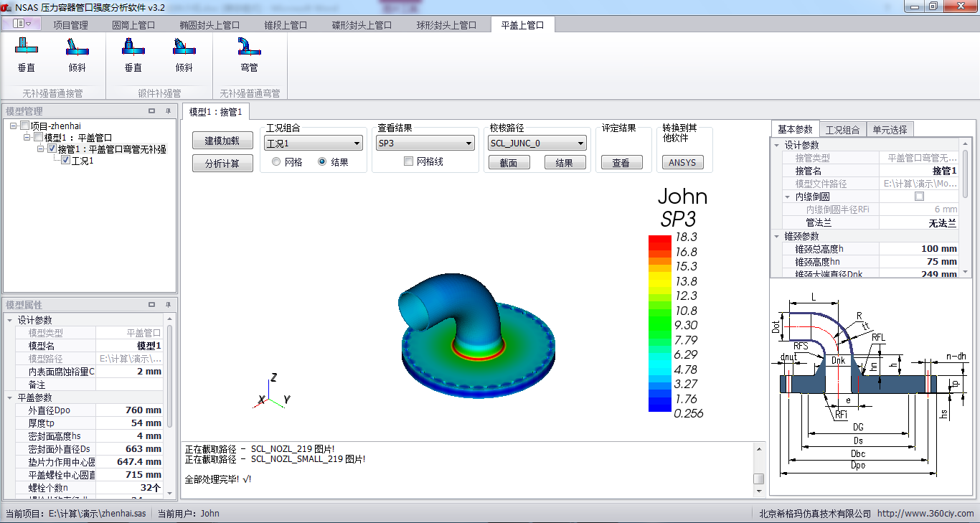
Task: Uncheck the 接管1 tree node checkbox
Action: (52, 149)
